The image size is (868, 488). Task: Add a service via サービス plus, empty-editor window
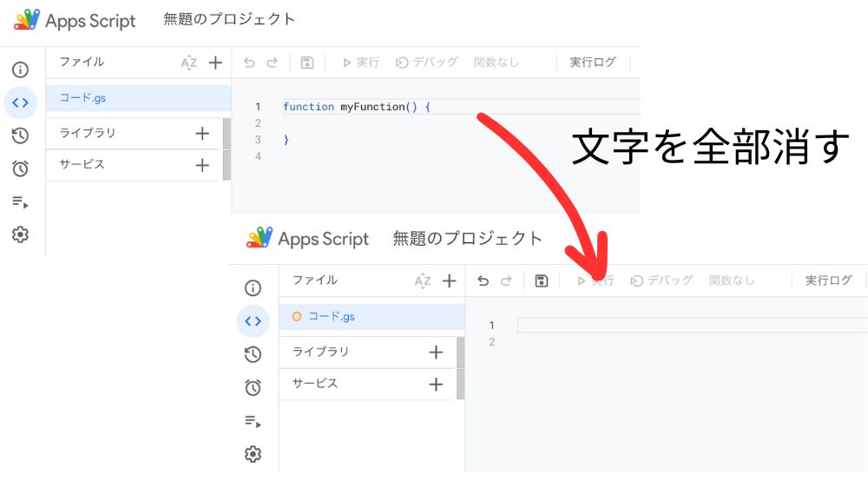(x=436, y=384)
